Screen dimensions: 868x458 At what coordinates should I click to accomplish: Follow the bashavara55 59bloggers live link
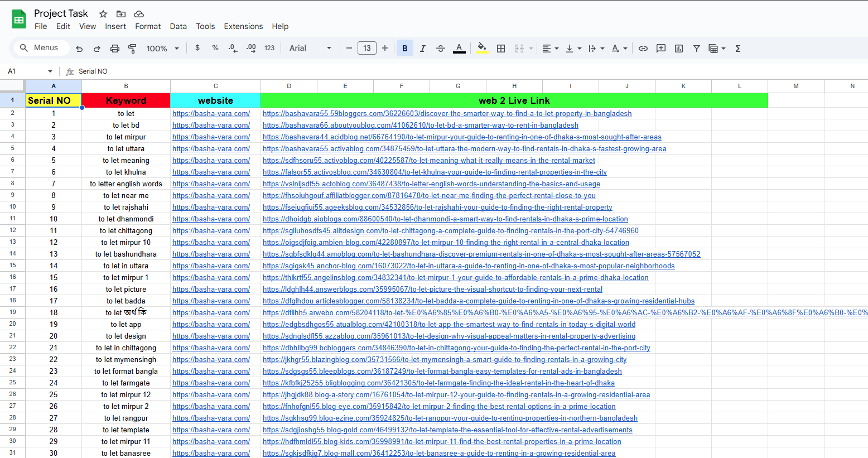click(x=447, y=113)
